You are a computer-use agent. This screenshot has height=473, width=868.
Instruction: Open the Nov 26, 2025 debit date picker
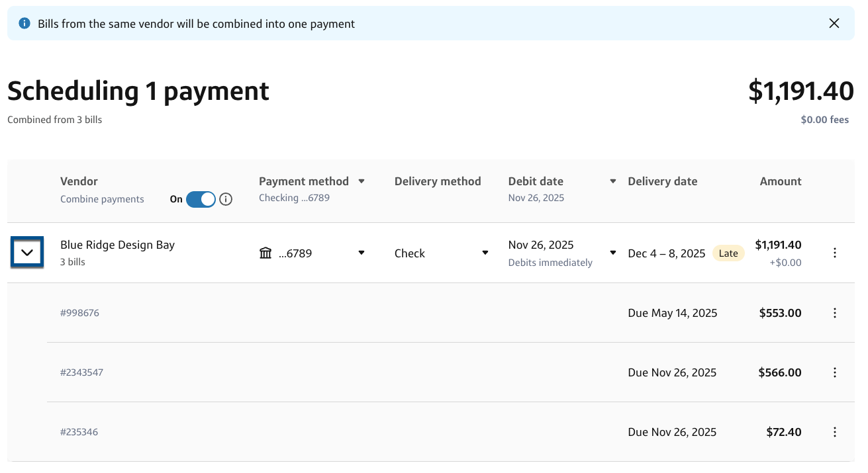coord(613,253)
